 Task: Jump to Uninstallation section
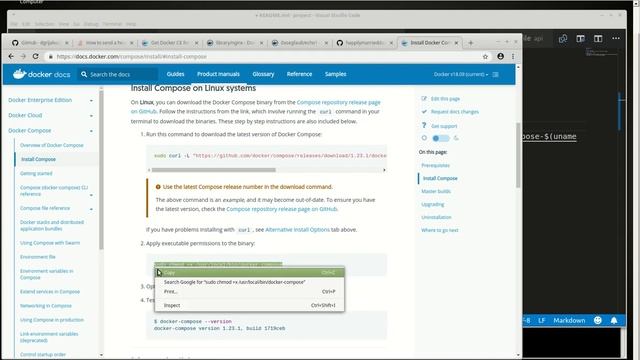pos(436,217)
